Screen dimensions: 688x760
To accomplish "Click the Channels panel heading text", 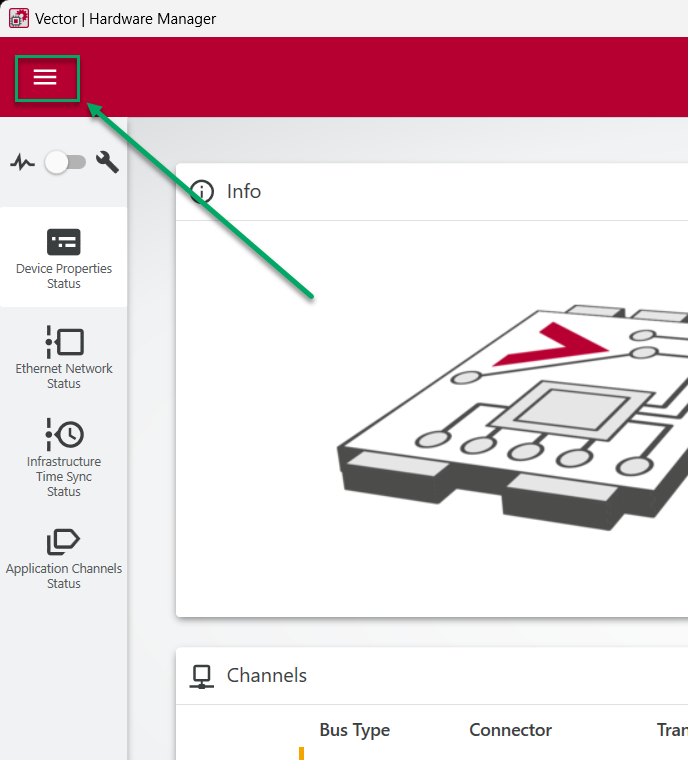I will tap(267, 676).
